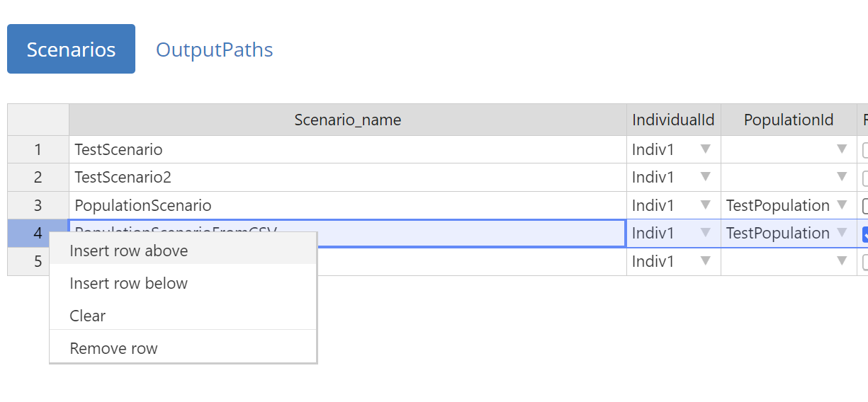868x402 pixels.
Task: Open the OutputPaths tab
Action: tap(214, 50)
